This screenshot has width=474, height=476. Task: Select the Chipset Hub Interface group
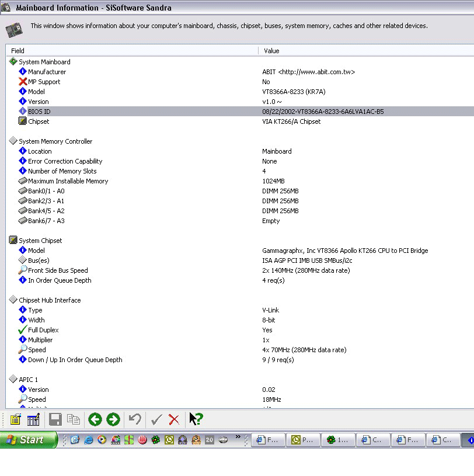coord(50,300)
